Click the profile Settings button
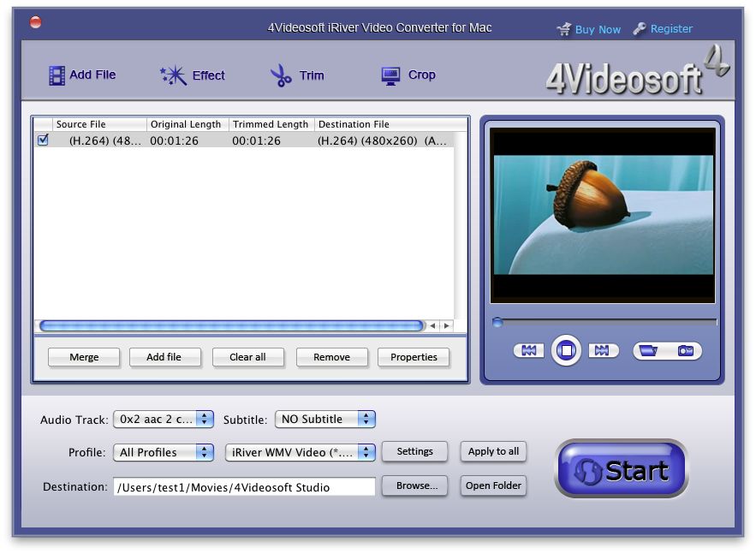Screen dimensions: 756x554 point(414,452)
